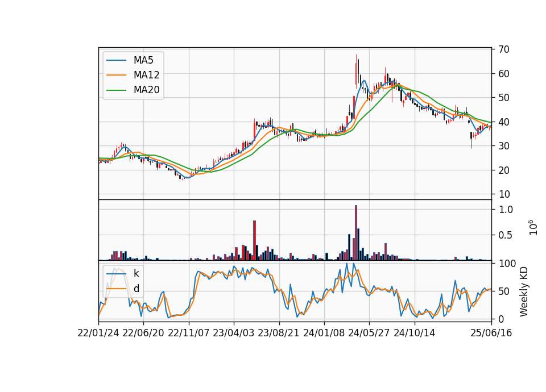The image size is (546, 392).
Task: Click the 100 KD axis label
Action: coord(507,263)
